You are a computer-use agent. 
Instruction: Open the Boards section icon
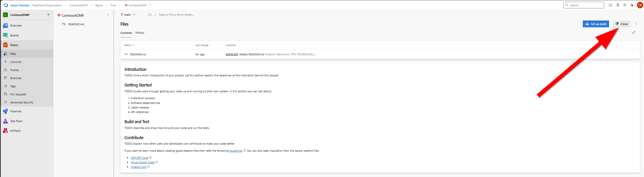(5, 35)
